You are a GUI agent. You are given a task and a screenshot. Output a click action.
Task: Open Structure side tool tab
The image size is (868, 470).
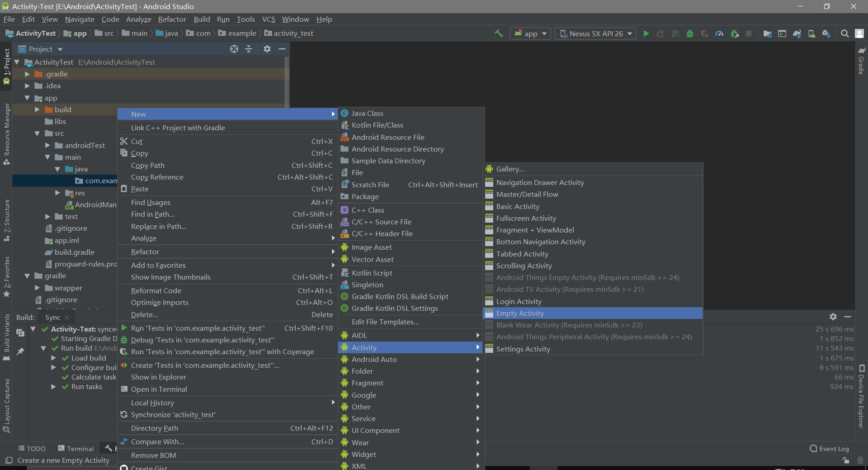(6, 220)
